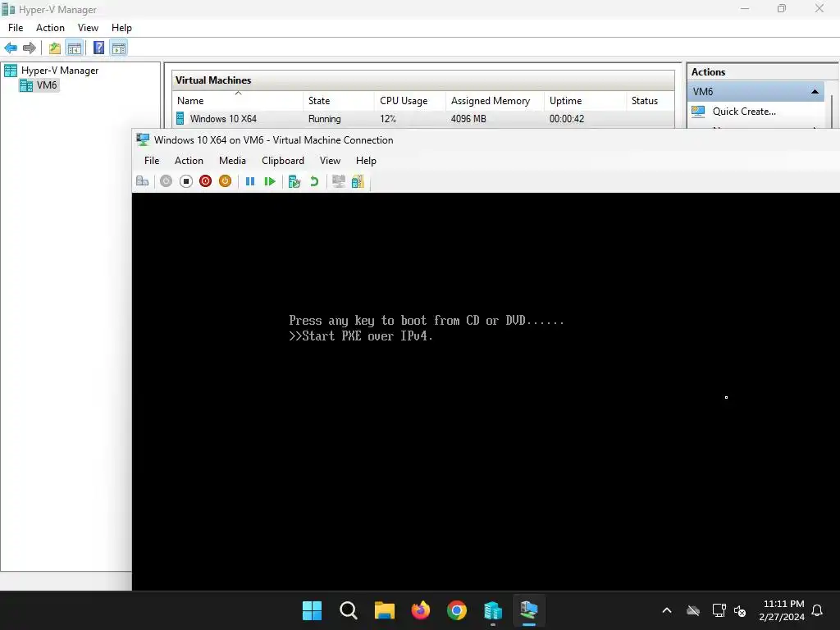The image size is (840, 630).
Task: Click the Up one level folder icon
Action: coord(55,48)
